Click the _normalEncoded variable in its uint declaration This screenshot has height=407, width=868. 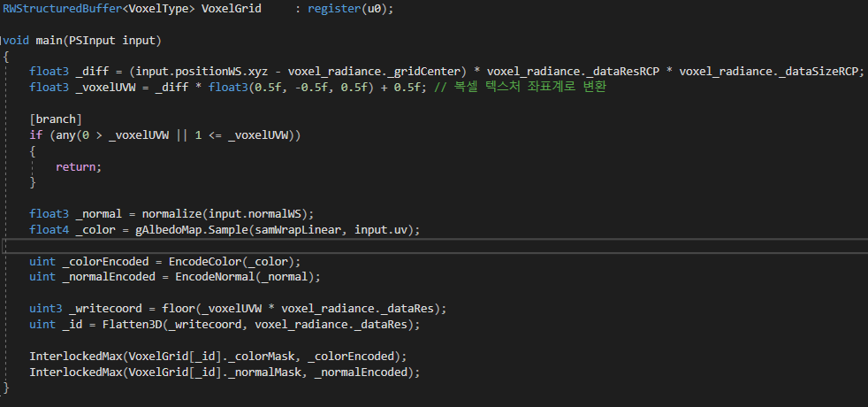(x=109, y=276)
